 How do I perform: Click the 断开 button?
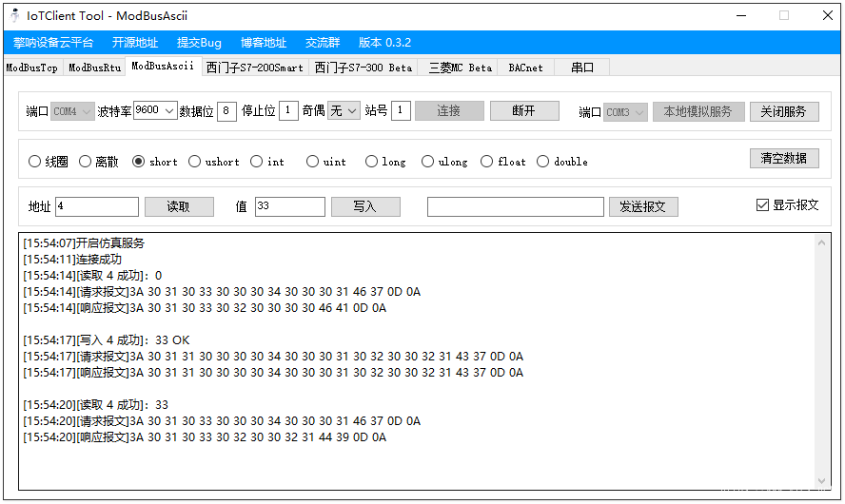pos(524,111)
